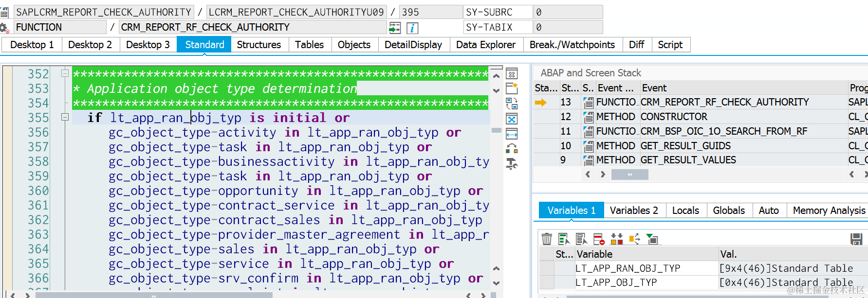
Task: Click the orange-square arrows icon in the variables toolbar
Action: (x=634, y=239)
